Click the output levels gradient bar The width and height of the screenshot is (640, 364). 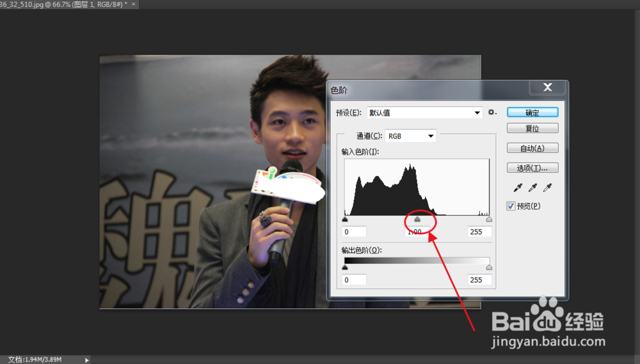pos(417,261)
